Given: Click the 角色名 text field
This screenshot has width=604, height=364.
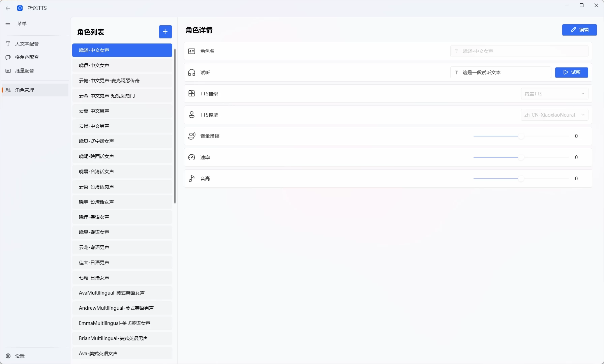Looking at the screenshot, I should click(x=519, y=51).
